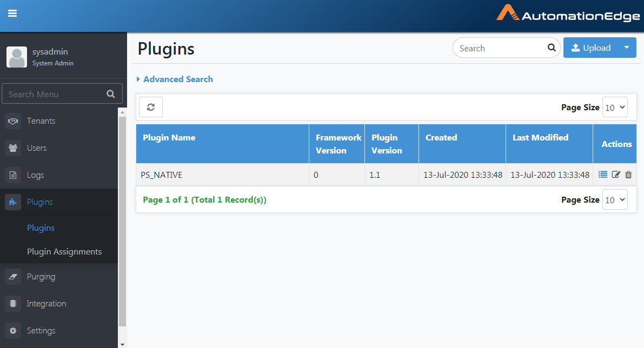
Task: Click the Tenants handshake icon
Action: click(13, 121)
